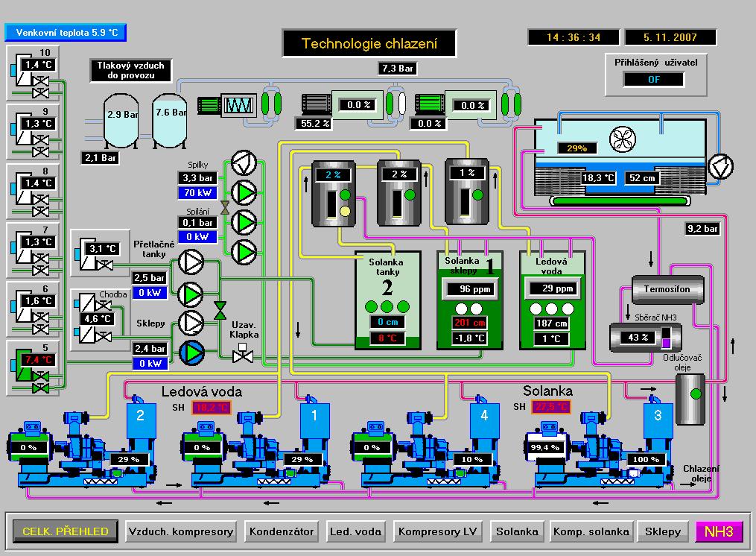756x556 pixels.
Task: Toggle the green lamp on Odlučovač oleje
Action: 695,394
